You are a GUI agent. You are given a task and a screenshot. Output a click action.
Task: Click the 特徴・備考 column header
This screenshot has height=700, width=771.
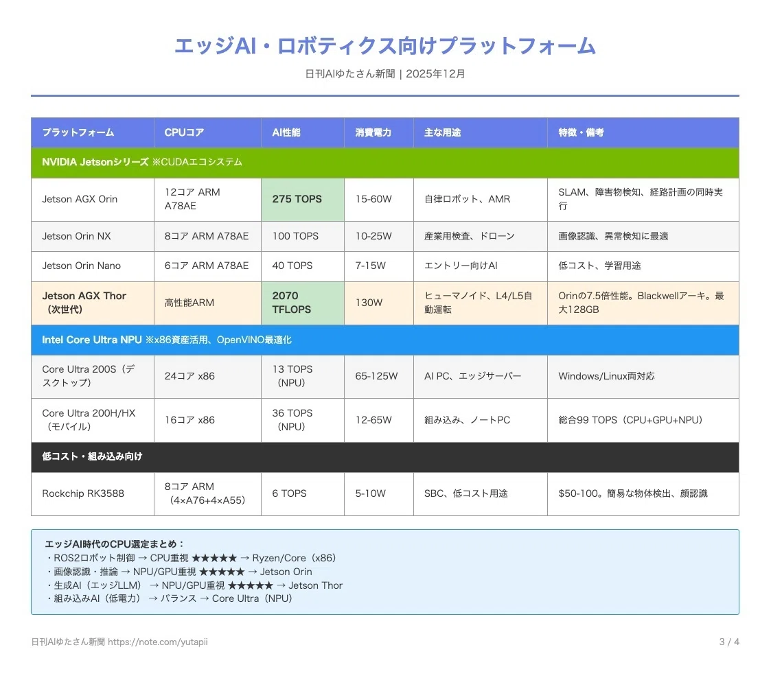tap(643, 132)
